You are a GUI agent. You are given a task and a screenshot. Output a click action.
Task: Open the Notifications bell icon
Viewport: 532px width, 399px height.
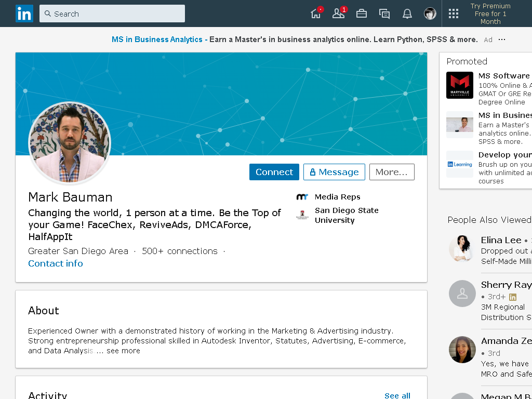tap(407, 14)
